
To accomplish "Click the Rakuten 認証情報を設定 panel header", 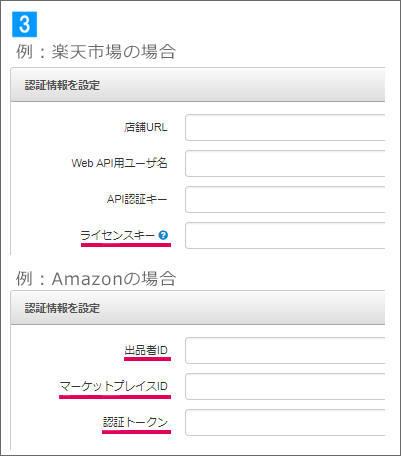I will point(198,85).
